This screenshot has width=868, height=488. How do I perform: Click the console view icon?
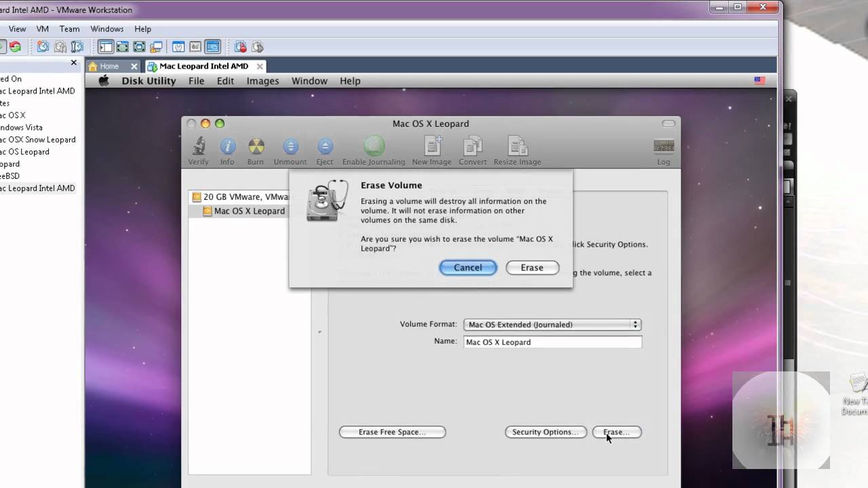212,47
